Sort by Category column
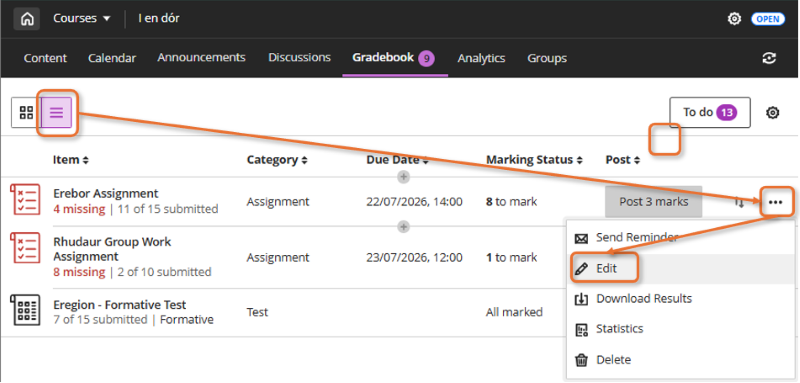This screenshot has width=800, height=383. (x=277, y=160)
